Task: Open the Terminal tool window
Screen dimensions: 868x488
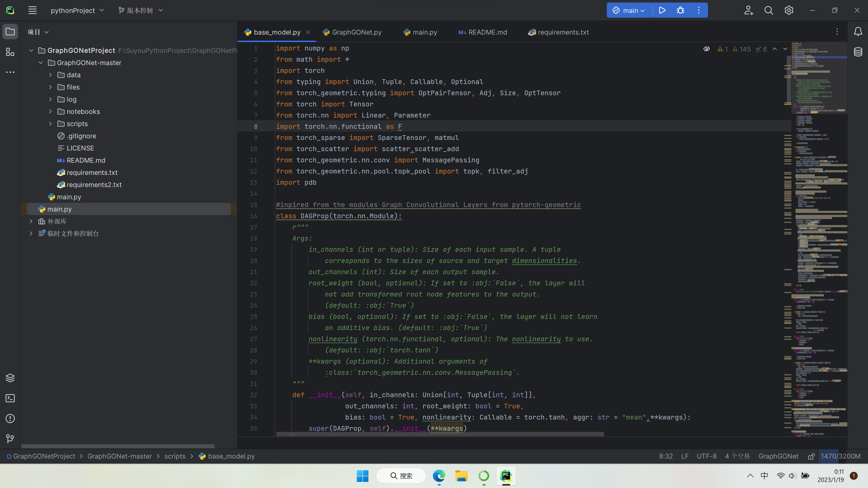Action: (10, 399)
